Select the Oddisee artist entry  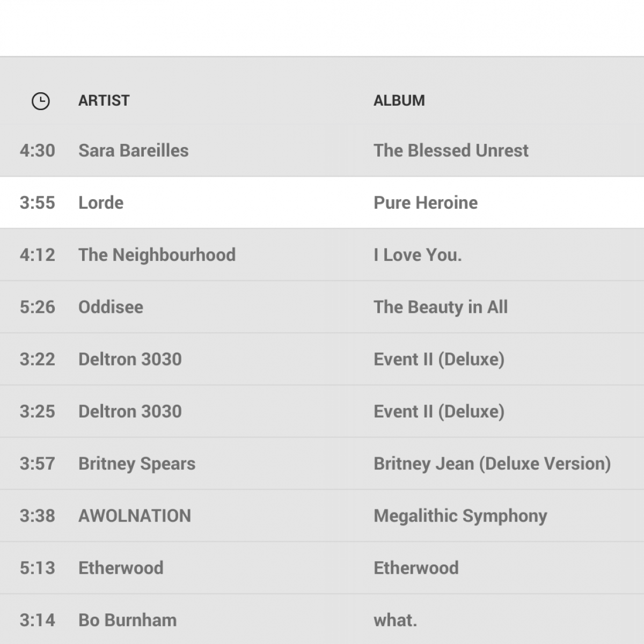[x=111, y=307]
